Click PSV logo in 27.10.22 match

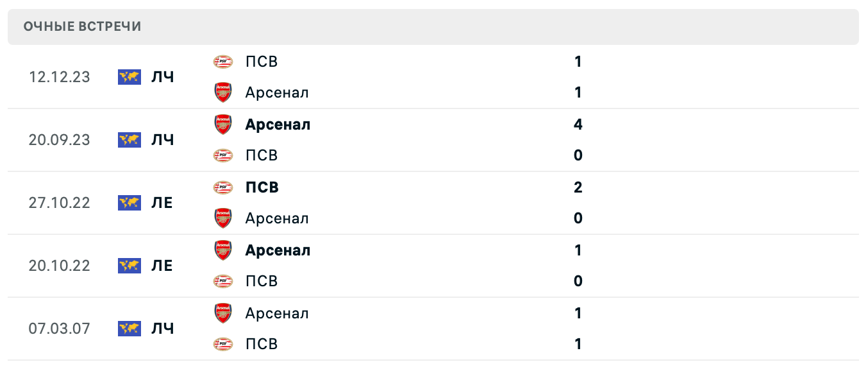tap(222, 187)
